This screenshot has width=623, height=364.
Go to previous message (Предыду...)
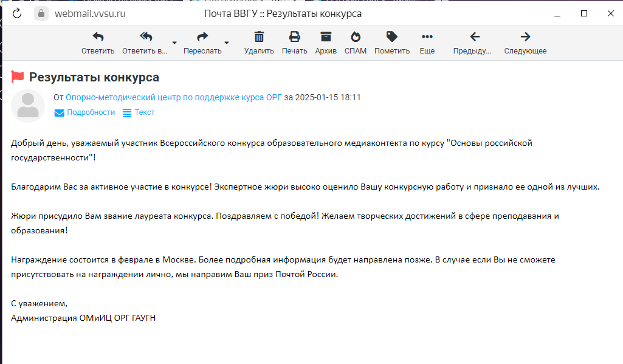coord(475,37)
